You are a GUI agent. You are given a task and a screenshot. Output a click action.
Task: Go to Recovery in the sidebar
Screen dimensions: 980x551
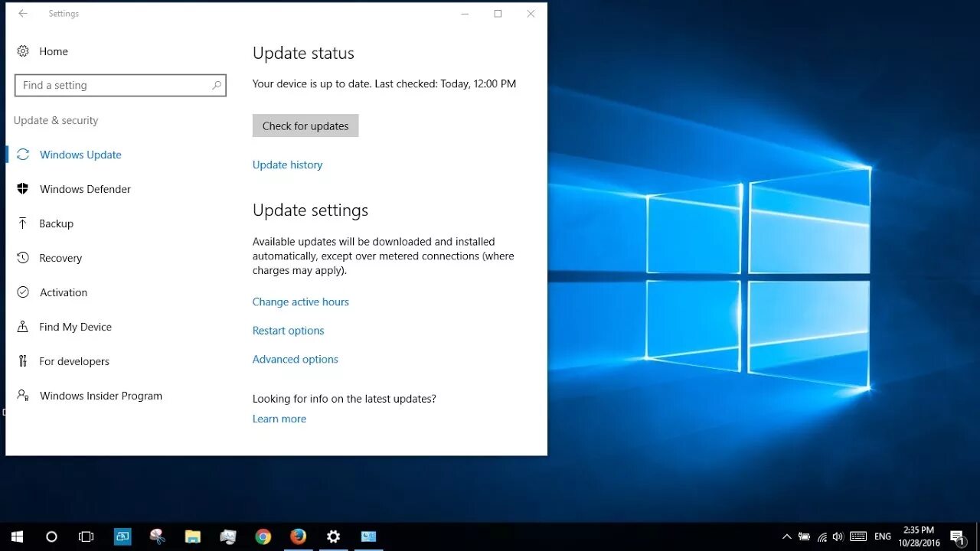click(60, 258)
